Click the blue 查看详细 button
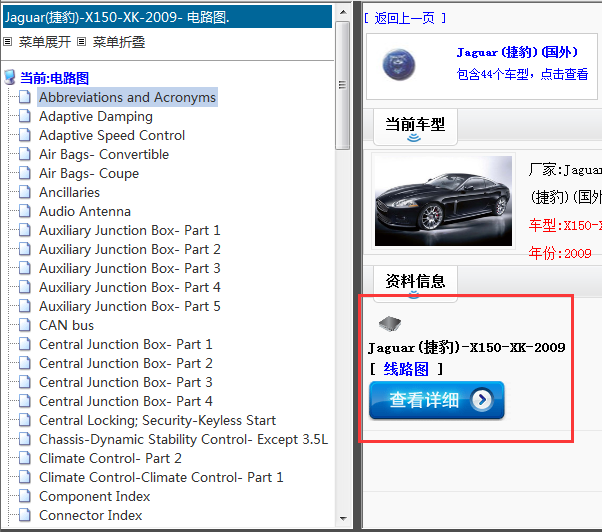This screenshot has width=602, height=532. [x=437, y=400]
